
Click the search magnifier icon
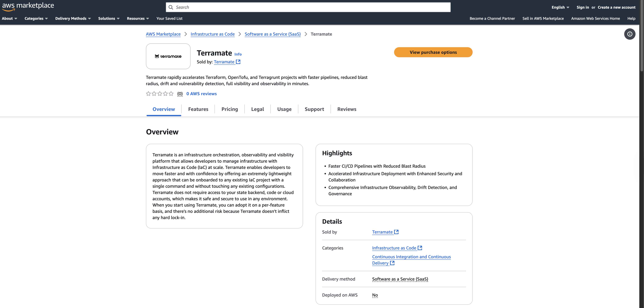click(x=171, y=7)
